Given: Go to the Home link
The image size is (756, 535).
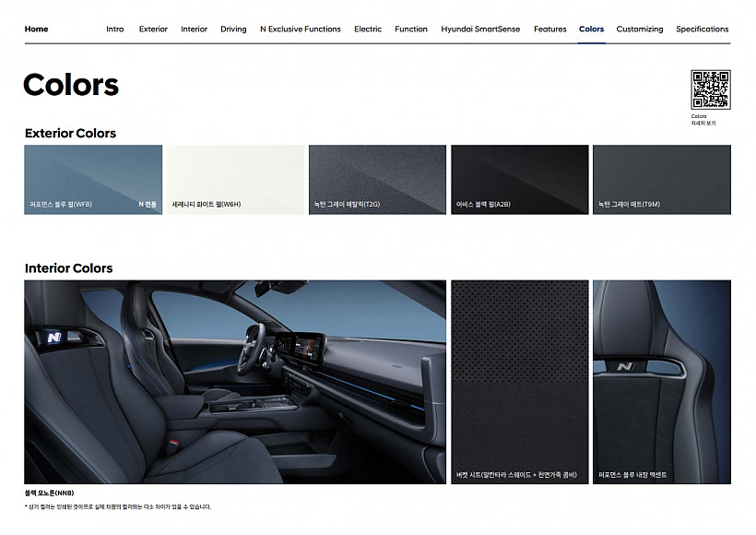Looking at the screenshot, I should (36, 29).
